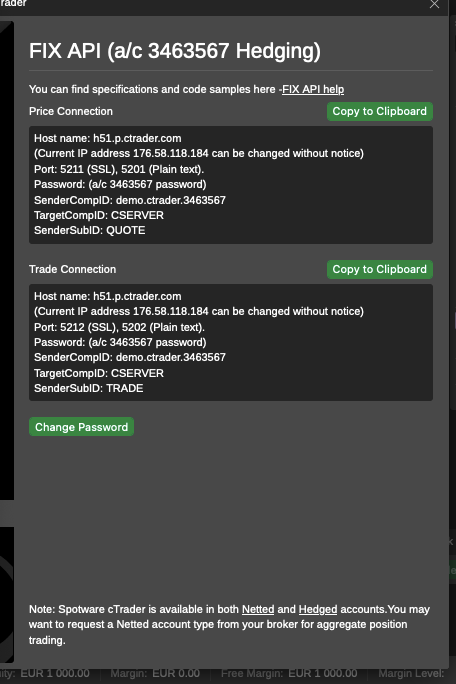Open the Netted account type link
456x684 pixels.
click(x=258, y=609)
